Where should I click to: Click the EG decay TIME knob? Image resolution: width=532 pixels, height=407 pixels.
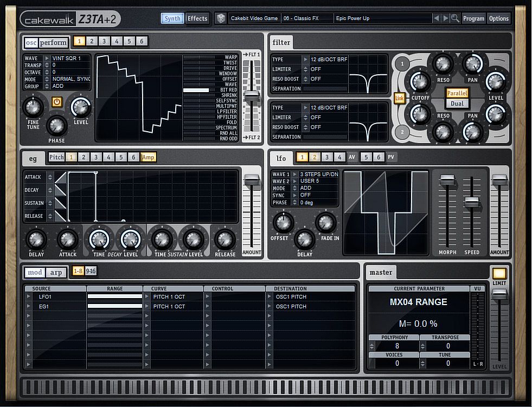click(99, 240)
